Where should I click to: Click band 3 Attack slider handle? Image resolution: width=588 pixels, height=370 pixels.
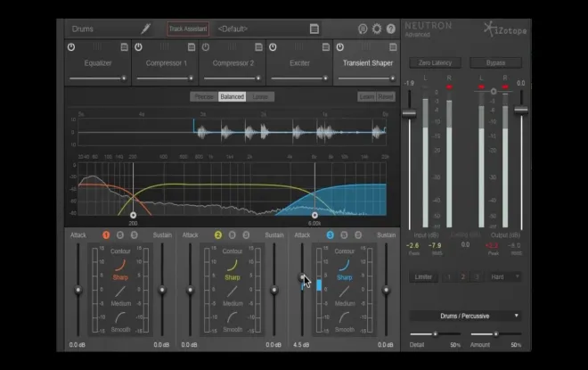[302, 277]
